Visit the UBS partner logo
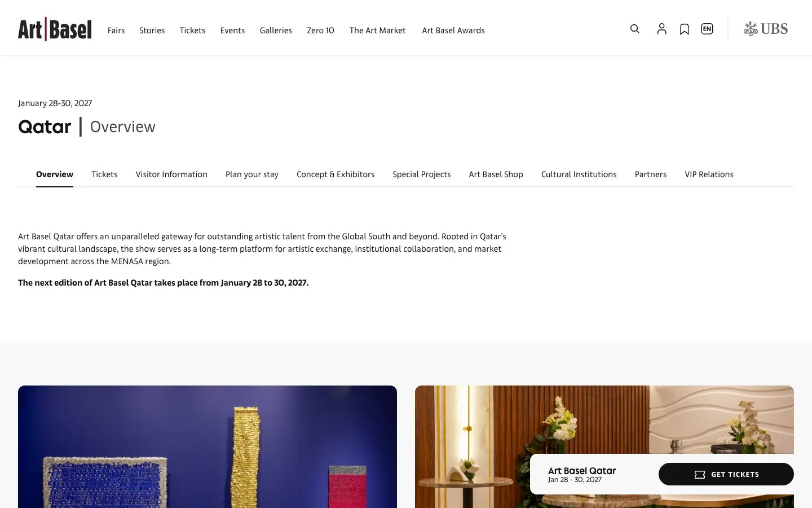 [766, 29]
